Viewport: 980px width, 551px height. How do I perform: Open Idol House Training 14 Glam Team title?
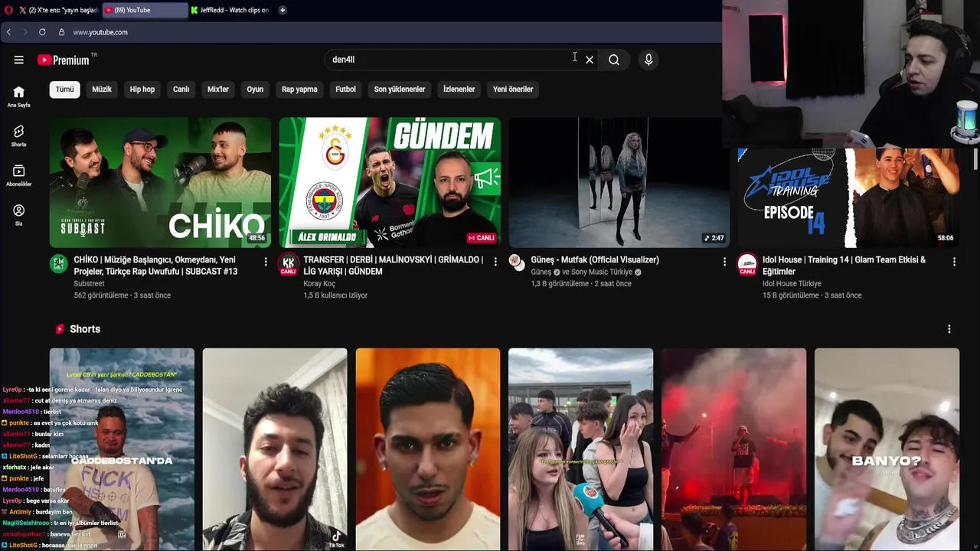pos(844,266)
